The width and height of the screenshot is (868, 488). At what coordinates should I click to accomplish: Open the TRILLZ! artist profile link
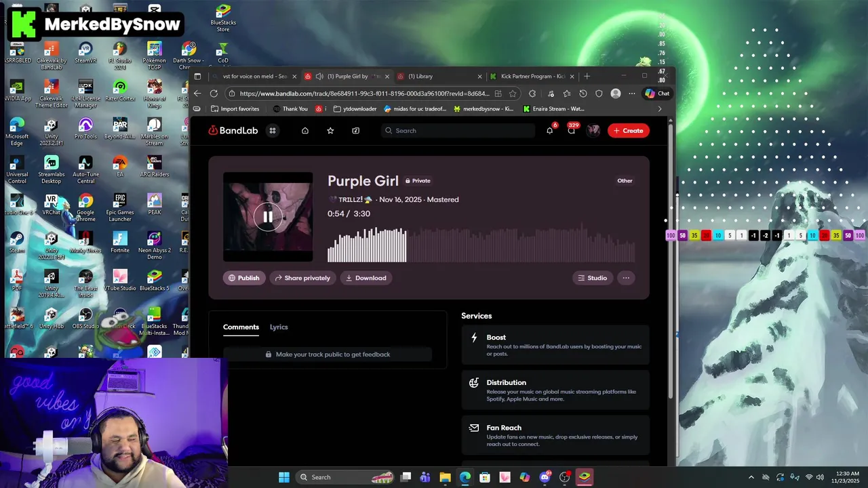tap(350, 200)
